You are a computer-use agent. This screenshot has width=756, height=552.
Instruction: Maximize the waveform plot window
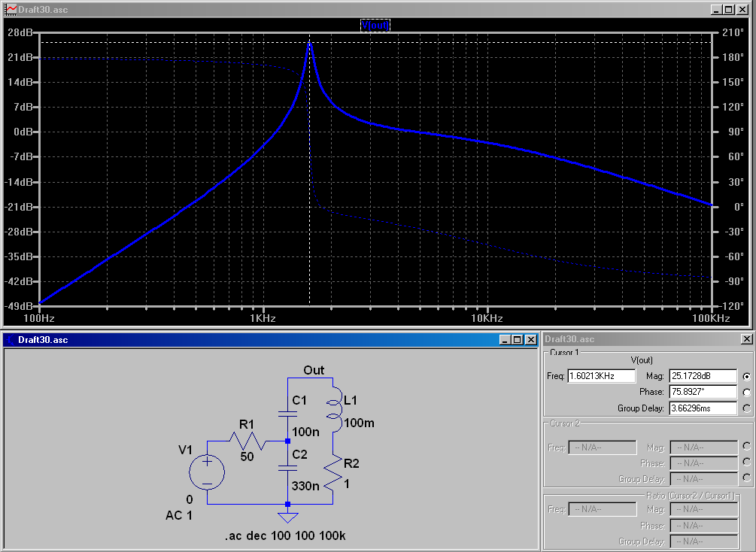(728, 10)
